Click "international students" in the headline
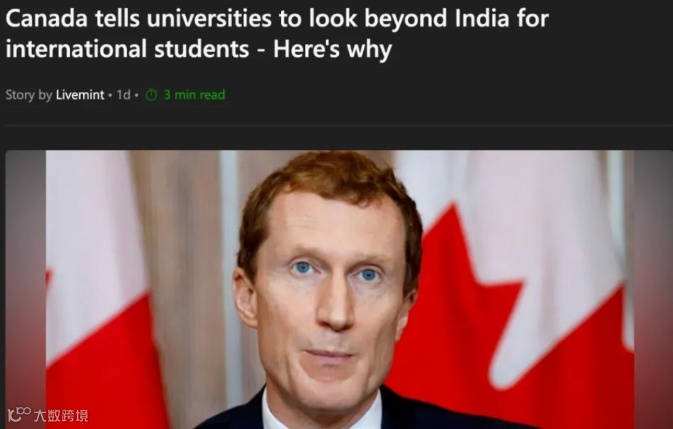 pyautogui.click(x=127, y=49)
